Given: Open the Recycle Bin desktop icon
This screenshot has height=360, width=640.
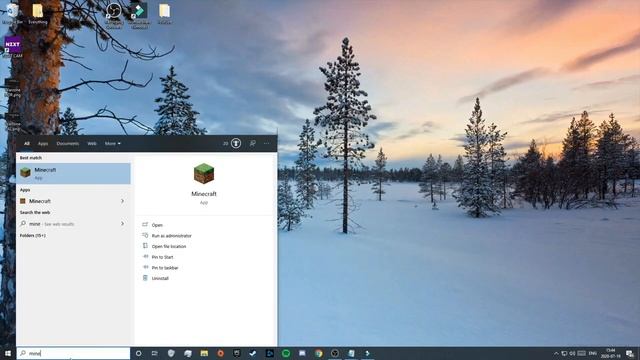Looking at the screenshot, I should pyautogui.click(x=12, y=13).
